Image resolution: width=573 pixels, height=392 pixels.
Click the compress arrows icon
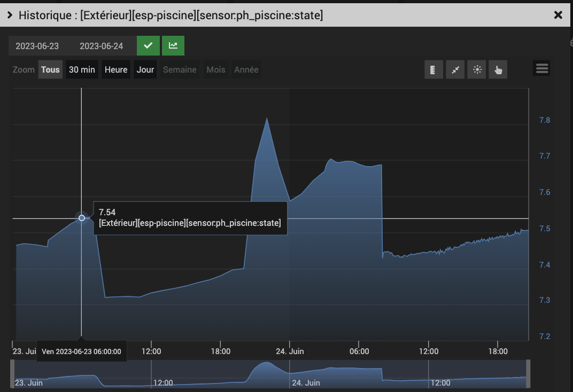455,69
